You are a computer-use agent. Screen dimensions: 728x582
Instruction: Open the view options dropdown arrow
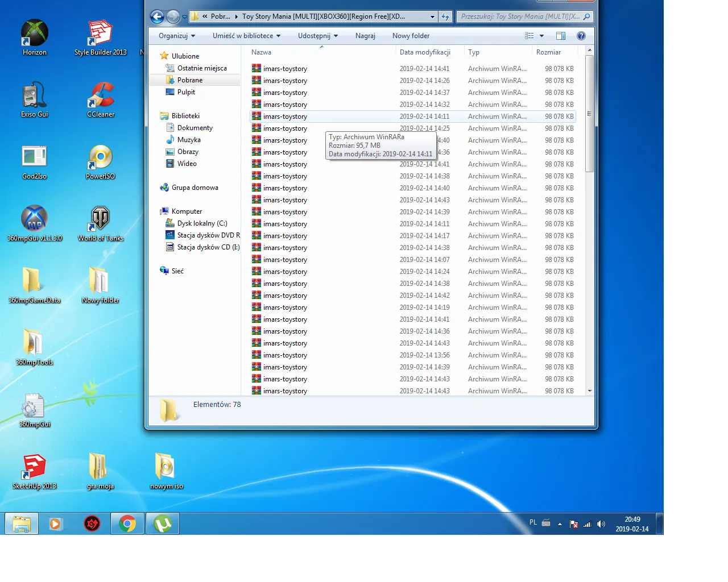pyautogui.click(x=541, y=36)
